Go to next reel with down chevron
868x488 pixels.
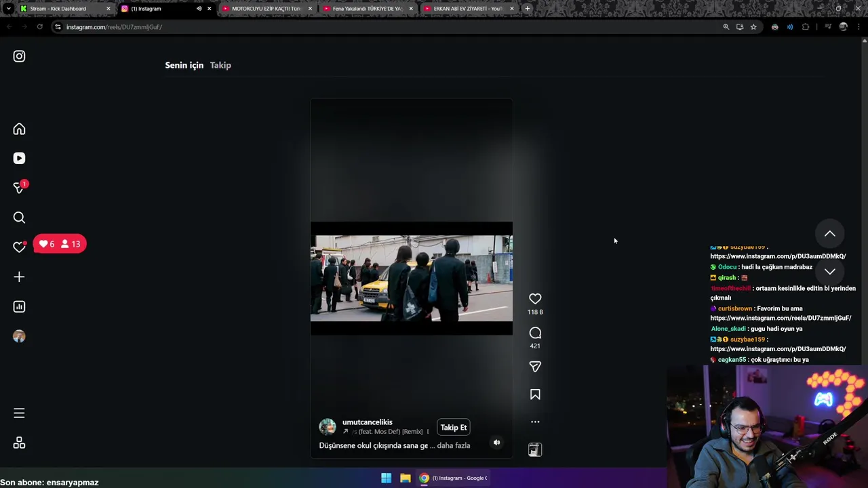pos(829,271)
